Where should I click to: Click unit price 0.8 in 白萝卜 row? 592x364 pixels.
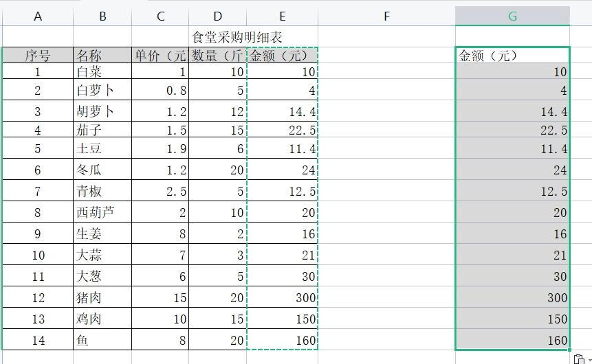(160, 89)
